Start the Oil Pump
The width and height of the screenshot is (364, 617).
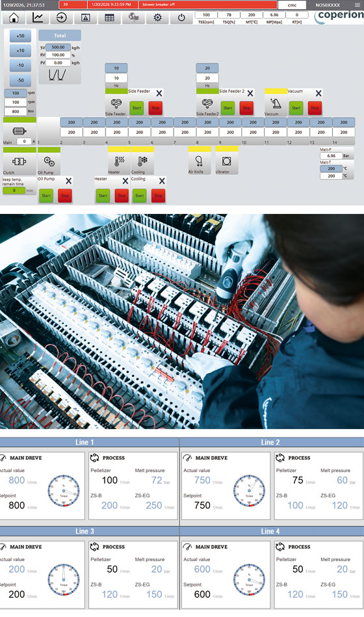coord(46,196)
